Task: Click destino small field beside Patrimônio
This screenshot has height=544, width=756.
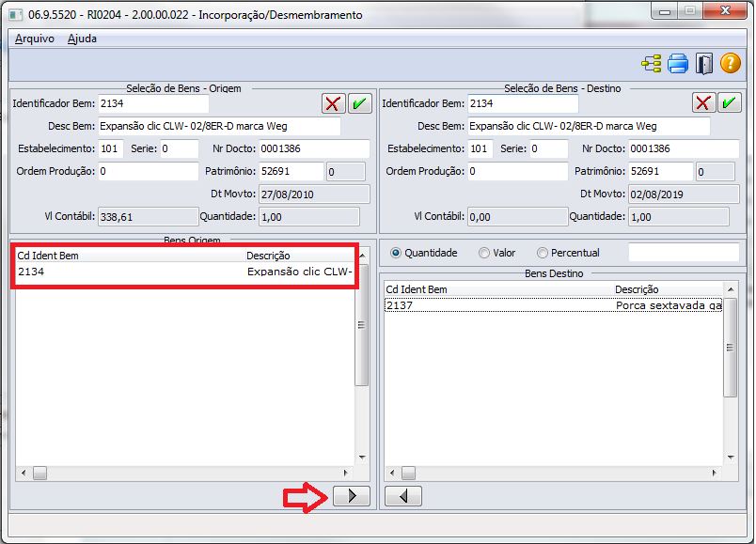Action: click(716, 172)
